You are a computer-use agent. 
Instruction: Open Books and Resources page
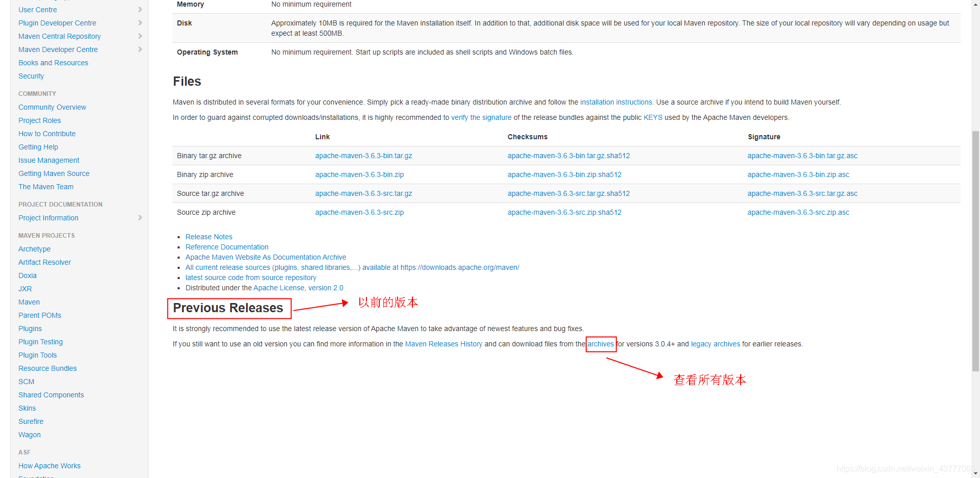coord(53,63)
